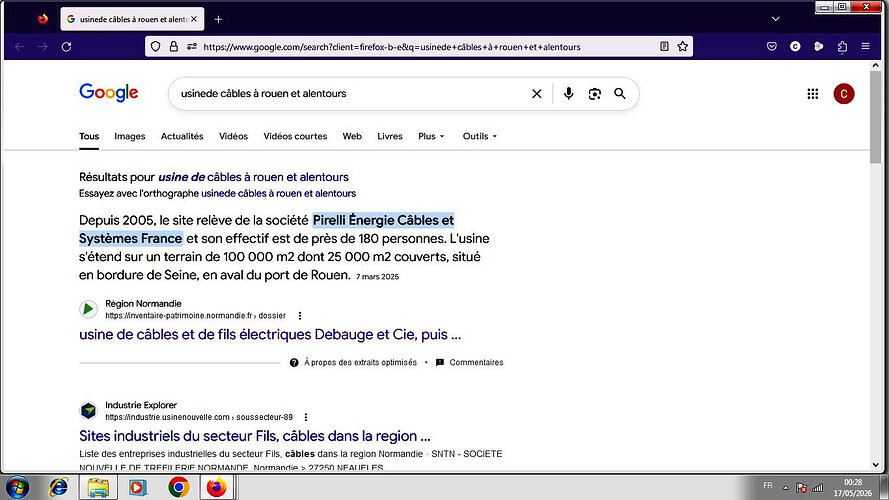
Task: Open the list all tabs chevron
Action: (776, 19)
